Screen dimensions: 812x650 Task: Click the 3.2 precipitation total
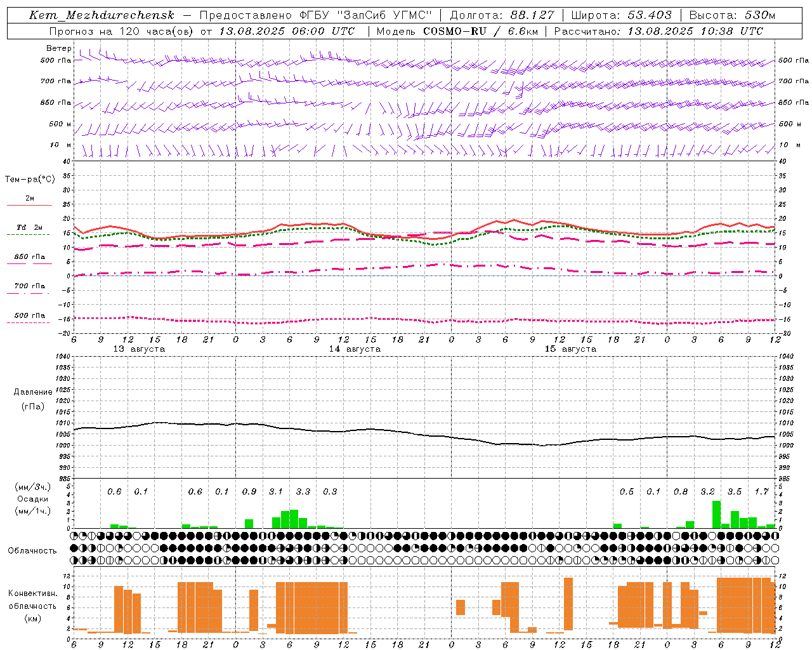[x=708, y=492]
